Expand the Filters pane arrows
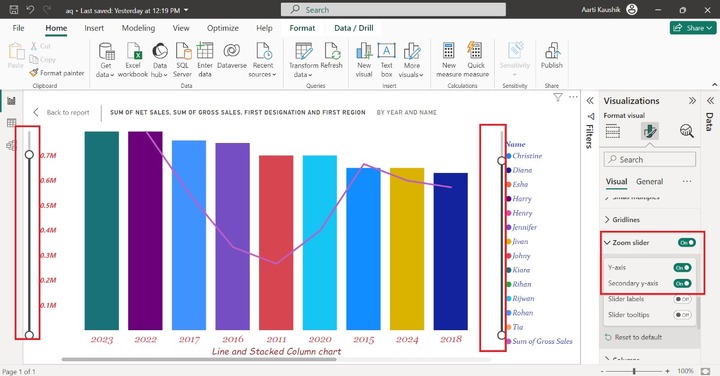This screenshot has width=720, height=376. pyautogui.click(x=590, y=101)
